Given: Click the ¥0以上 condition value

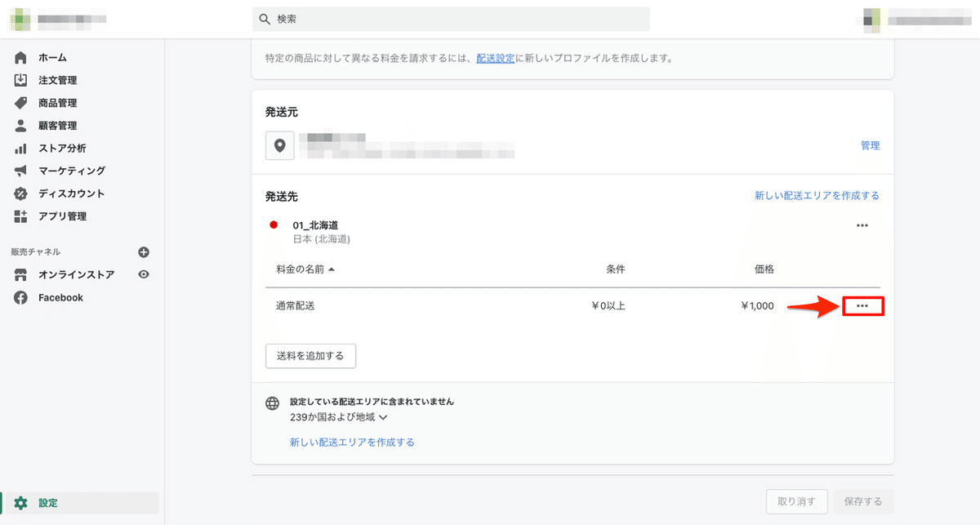Looking at the screenshot, I should click(x=608, y=306).
